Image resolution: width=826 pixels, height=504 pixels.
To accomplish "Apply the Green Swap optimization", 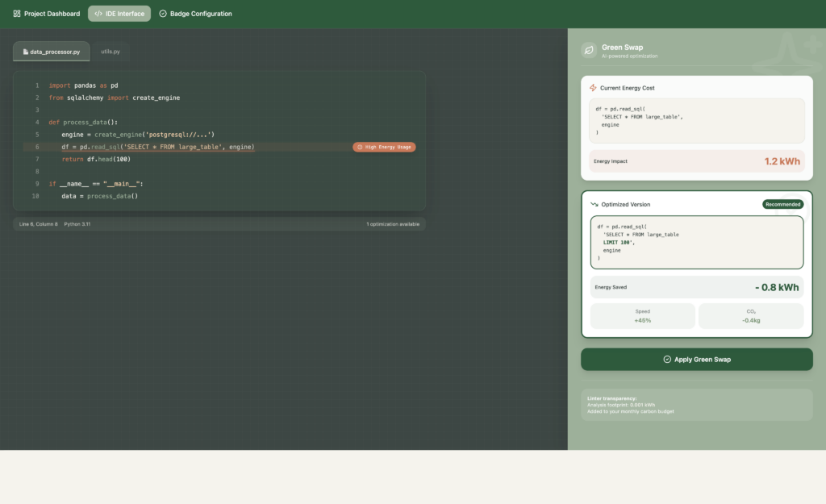I will click(x=696, y=359).
